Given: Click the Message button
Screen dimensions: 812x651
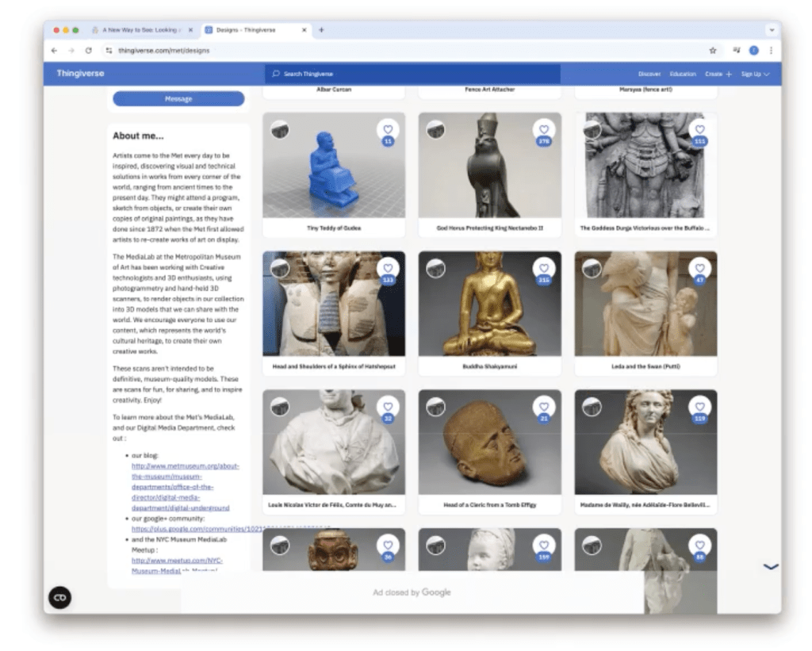Looking at the screenshot, I should tap(178, 99).
